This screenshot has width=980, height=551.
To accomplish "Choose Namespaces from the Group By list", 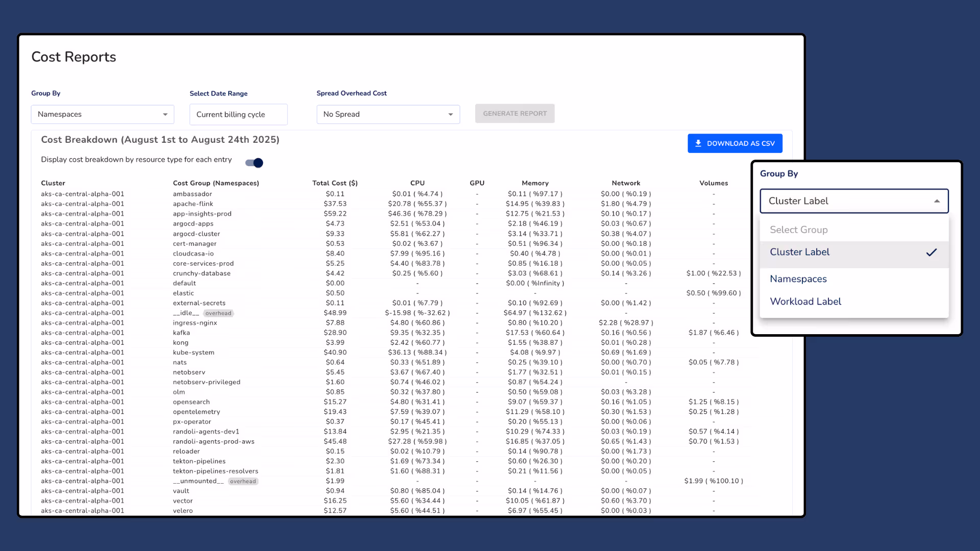I will pyautogui.click(x=854, y=279).
